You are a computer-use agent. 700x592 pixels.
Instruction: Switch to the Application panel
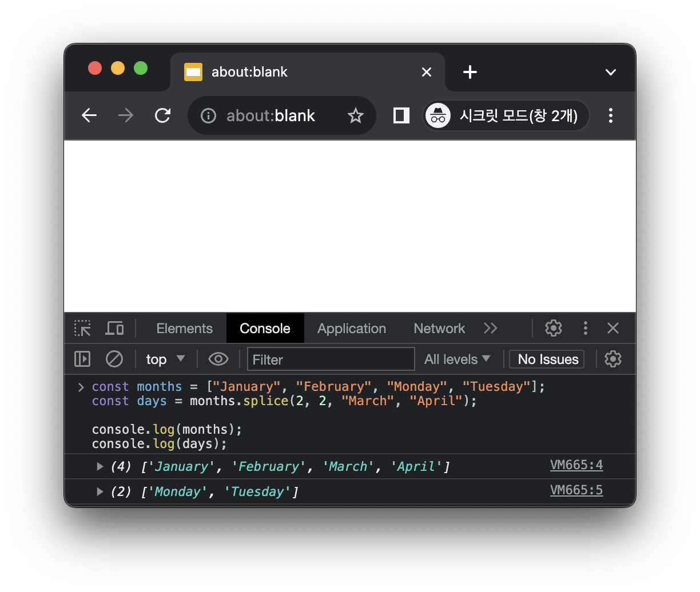(x=352, y=329)
